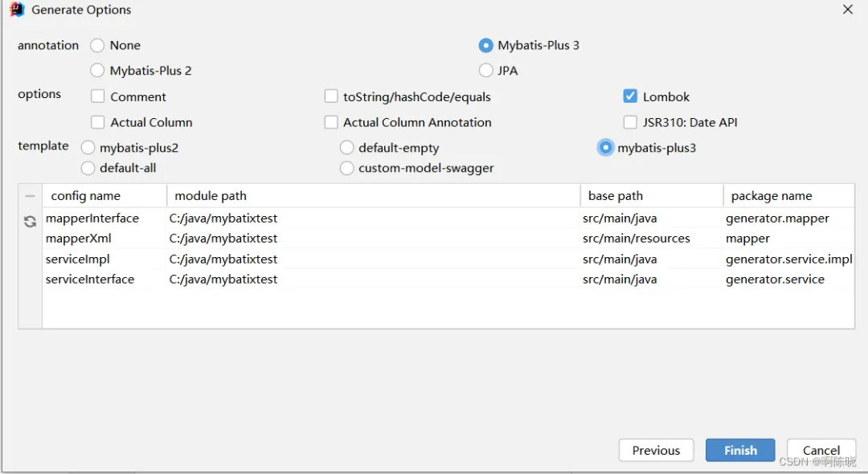Click the module path column header
Image resolution: width=868 pixels, height=474 pixels.
pyautogui.click(x=211, y=196)
